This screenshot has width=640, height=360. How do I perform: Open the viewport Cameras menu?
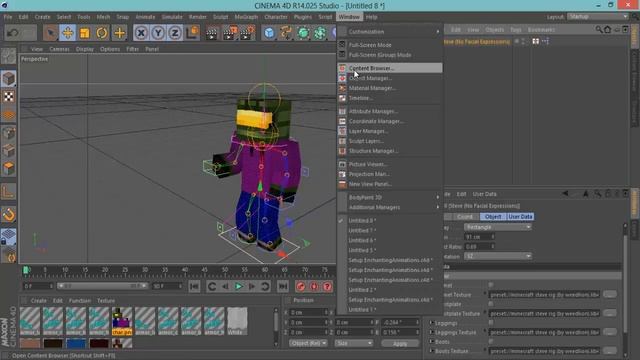click(x=59, y=49)
